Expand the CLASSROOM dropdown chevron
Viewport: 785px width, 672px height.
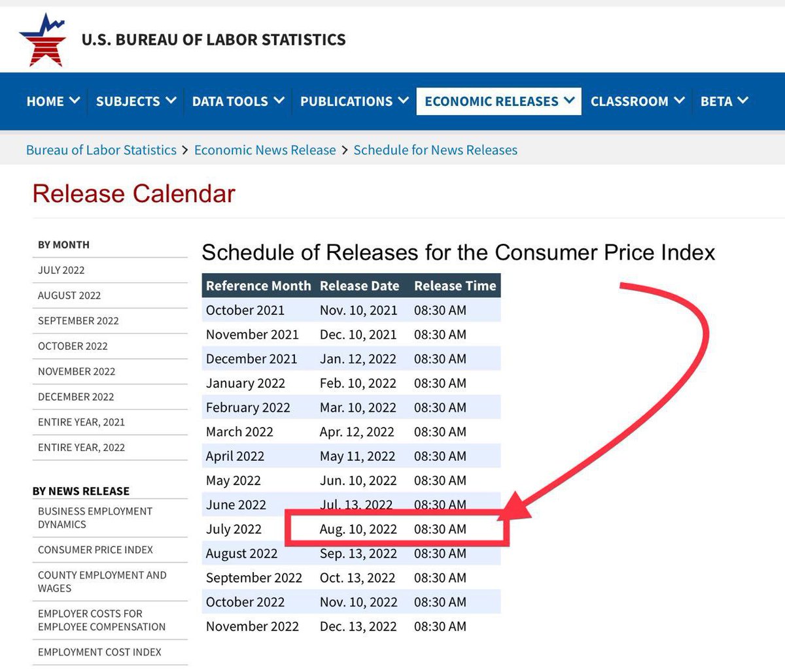coord(678,101)
